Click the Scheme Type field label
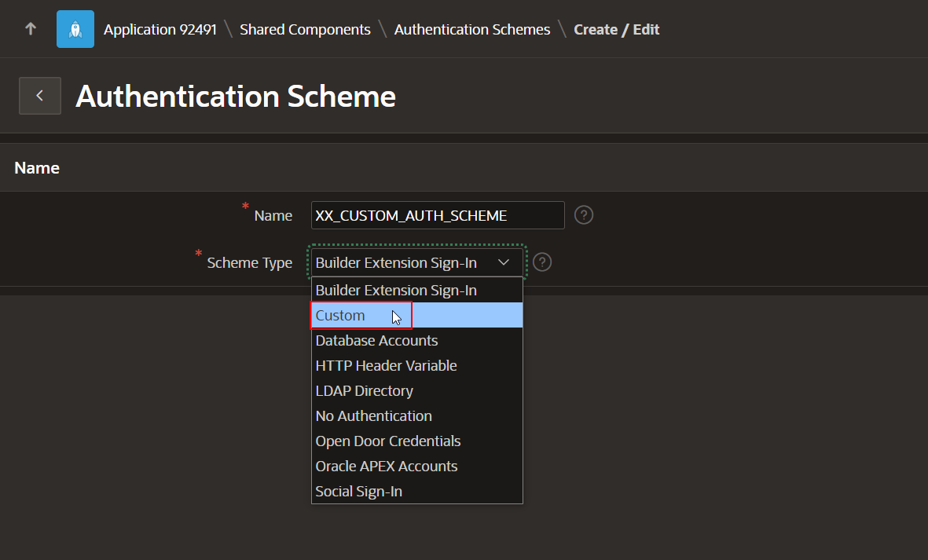928x560 pixels. tap(249, 262)
